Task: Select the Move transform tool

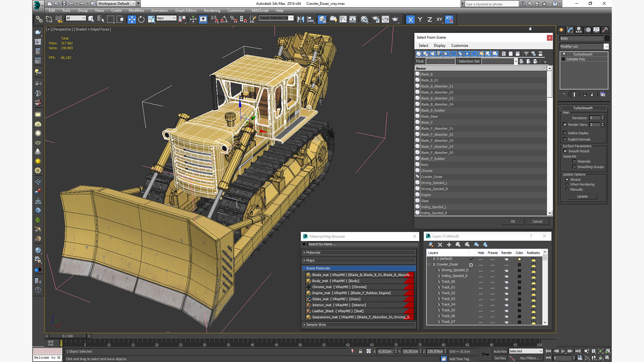Action: click(x=131, y=19)
